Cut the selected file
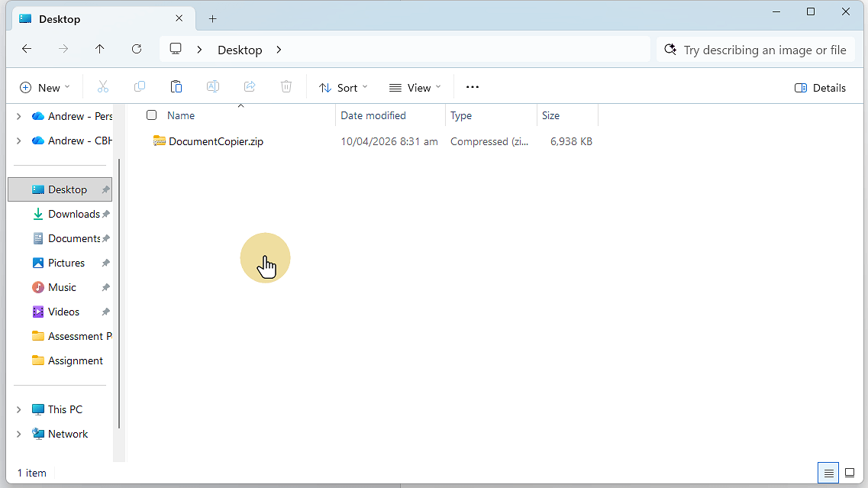 click(103, 86)
